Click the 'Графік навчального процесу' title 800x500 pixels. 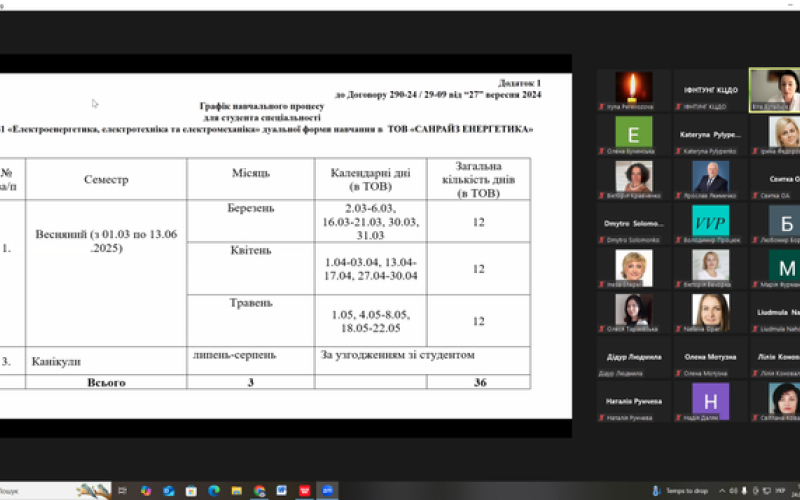262,106
